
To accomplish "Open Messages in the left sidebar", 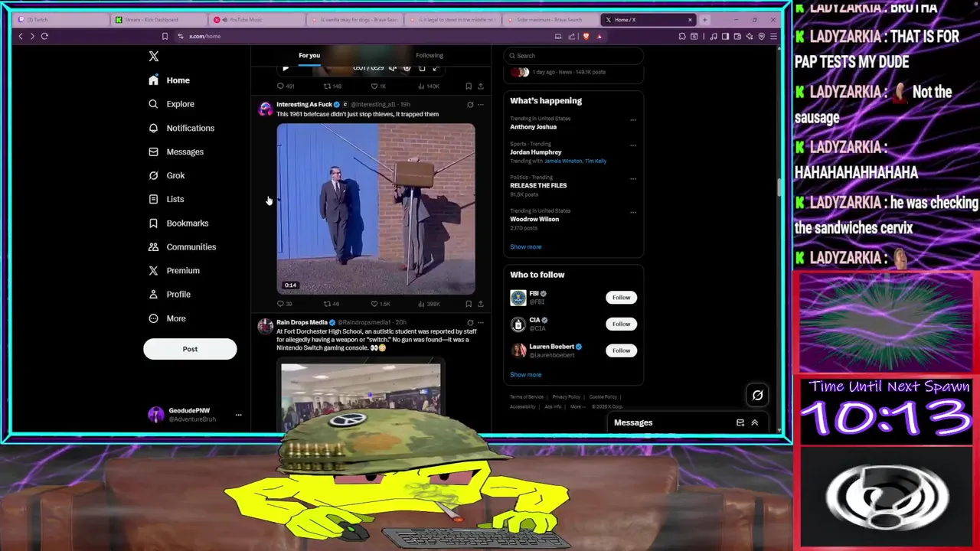I will [176, 152].
